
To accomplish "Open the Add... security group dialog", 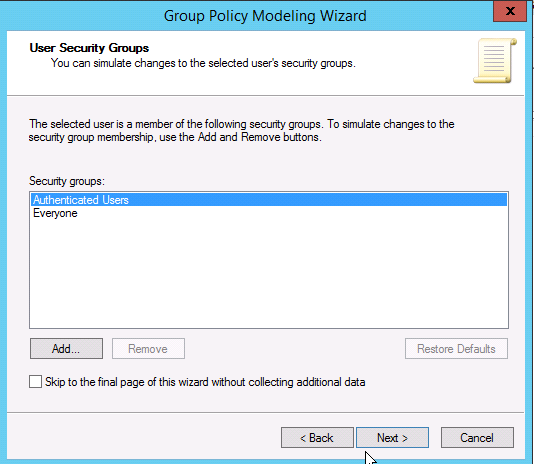I will [x=66, y=349].
